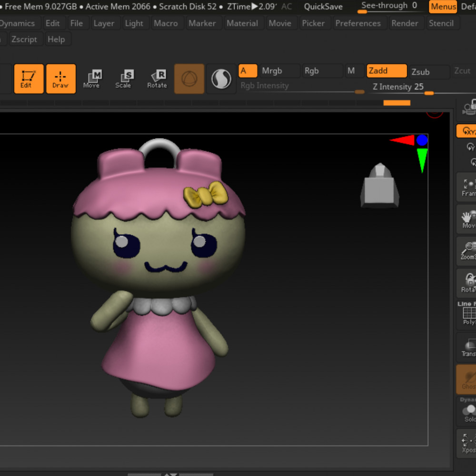
Task: Enable Rgb paint mode
Action: point(322,71)
